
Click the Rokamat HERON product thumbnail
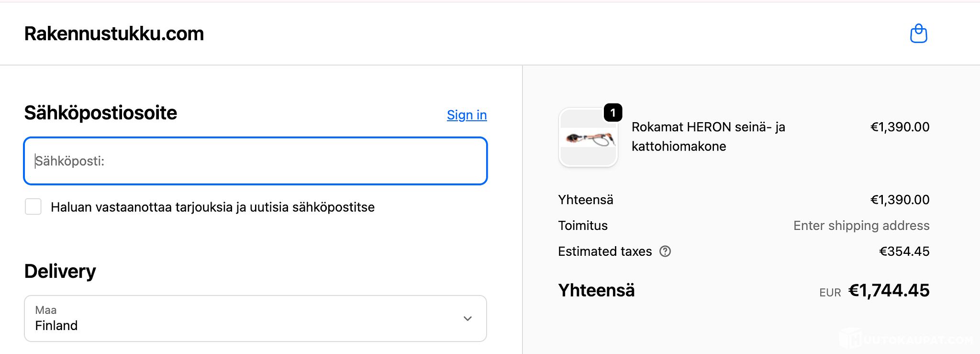588,138
